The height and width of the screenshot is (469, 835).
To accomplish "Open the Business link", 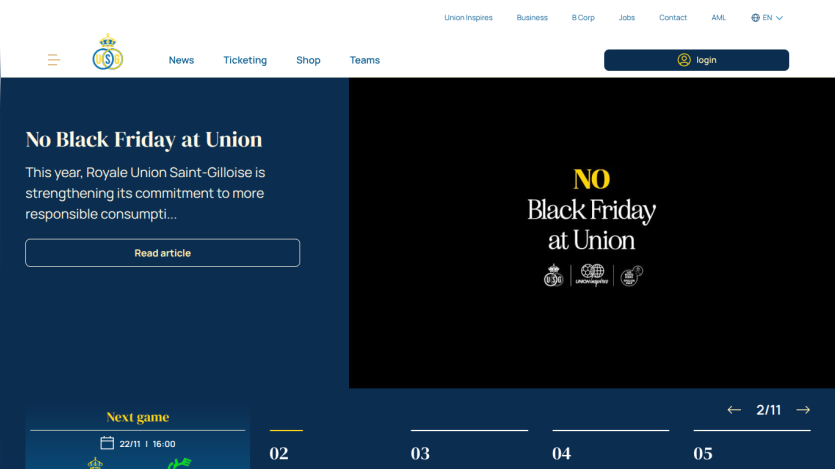I will 532,18.
